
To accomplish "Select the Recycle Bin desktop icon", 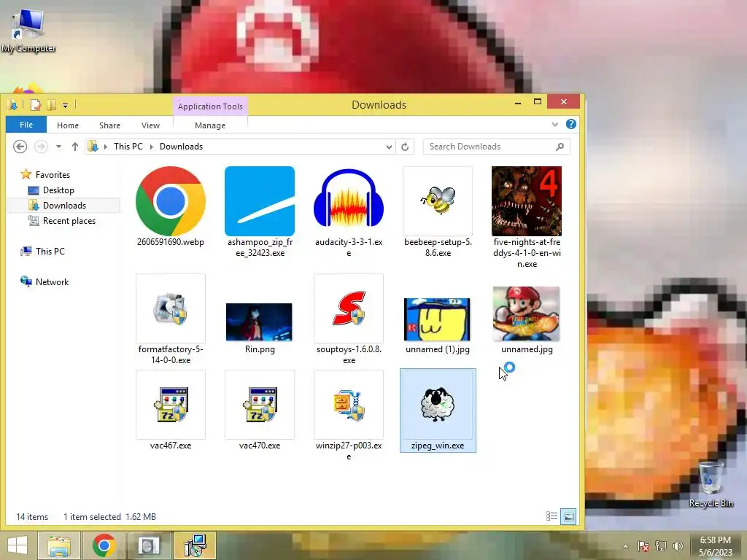I will [x=711, y=484].
